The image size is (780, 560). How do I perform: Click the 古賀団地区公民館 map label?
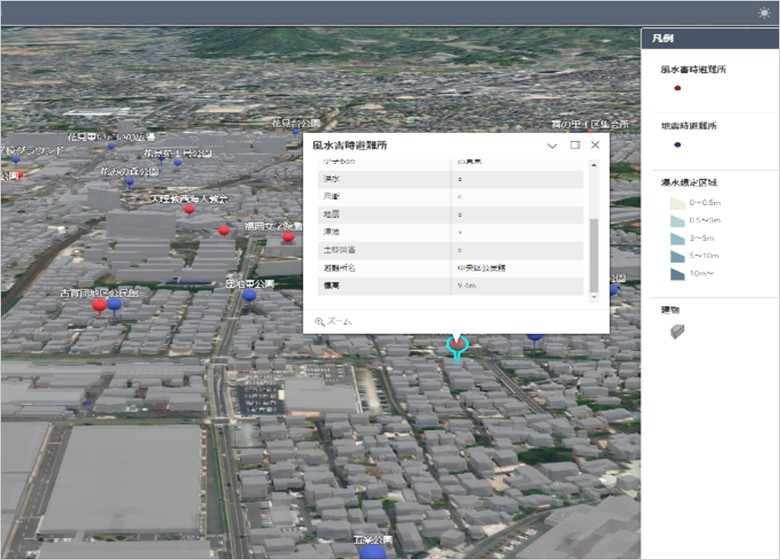point(99,293)
